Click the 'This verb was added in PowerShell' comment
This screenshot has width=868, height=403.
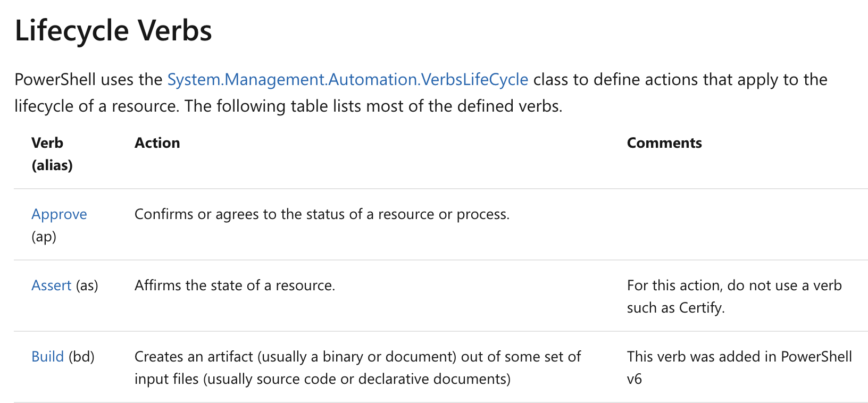pos(739,357)
